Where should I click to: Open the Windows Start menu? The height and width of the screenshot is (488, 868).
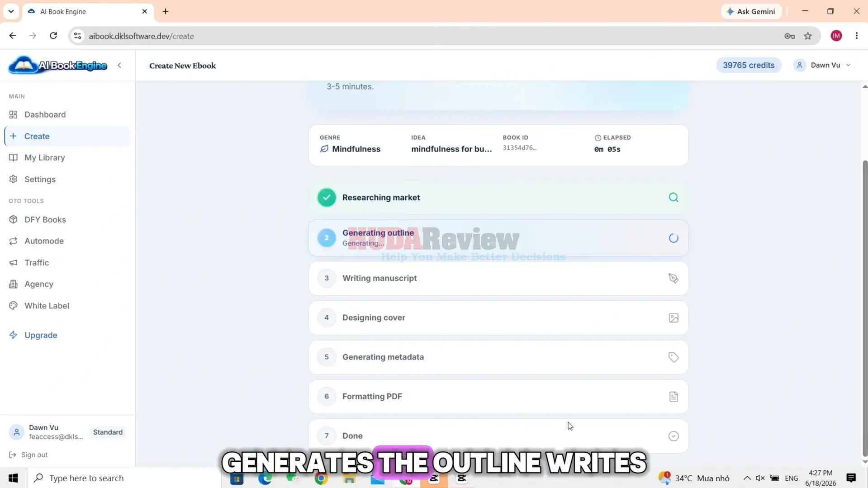click(13, 478)
